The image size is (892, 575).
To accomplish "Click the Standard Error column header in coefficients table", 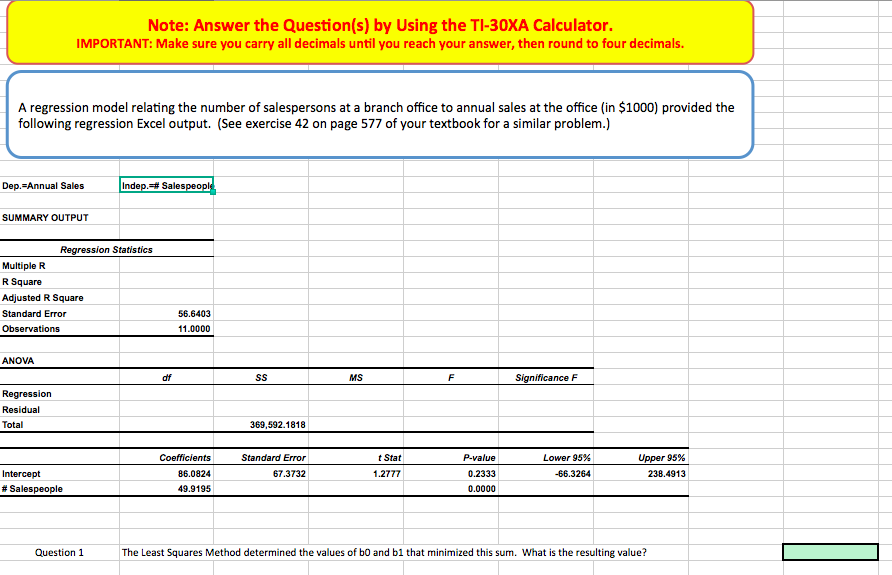I will tap(273, 457).
